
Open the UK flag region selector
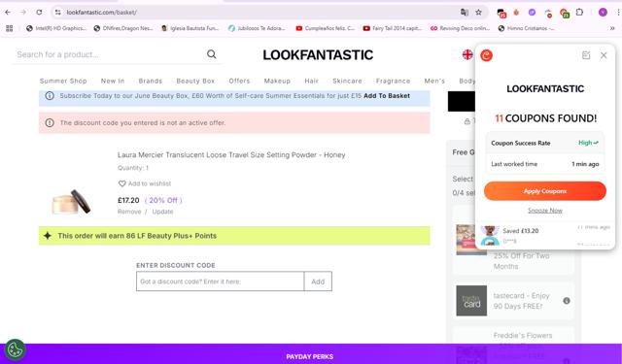467,54
